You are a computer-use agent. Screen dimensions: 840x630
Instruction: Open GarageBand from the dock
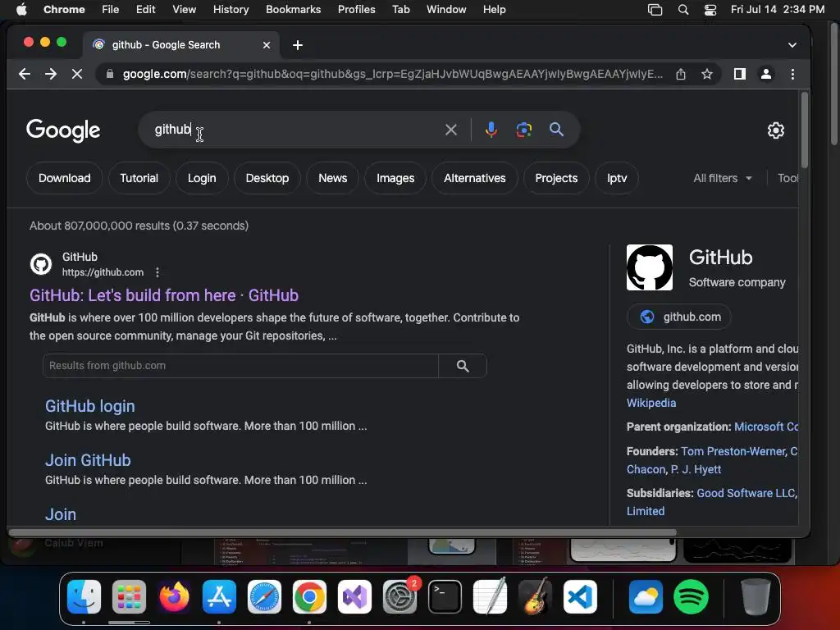coord(535,597)
